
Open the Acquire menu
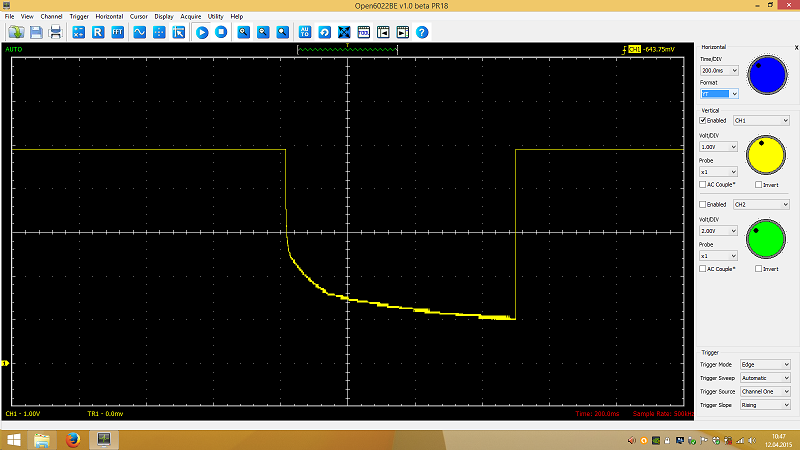tap(190, 16)
